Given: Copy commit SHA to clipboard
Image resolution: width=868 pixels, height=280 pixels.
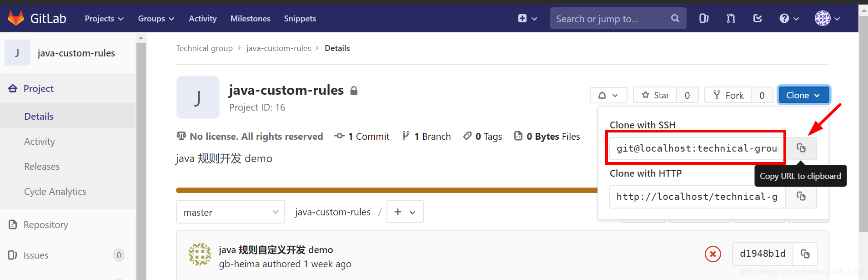Looking at the screenshot, I should [x=805, y=254].
